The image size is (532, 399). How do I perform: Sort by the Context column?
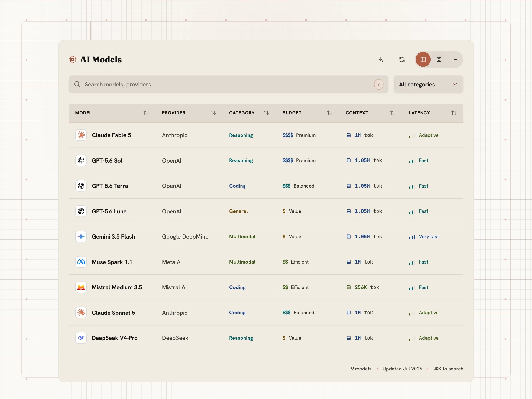[x=393, y=113]
